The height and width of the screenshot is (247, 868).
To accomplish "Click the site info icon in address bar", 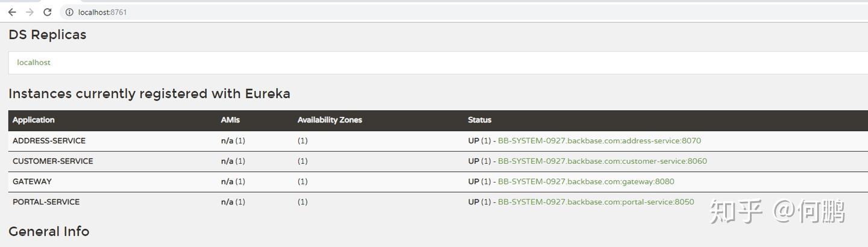I will coord(69,12).
